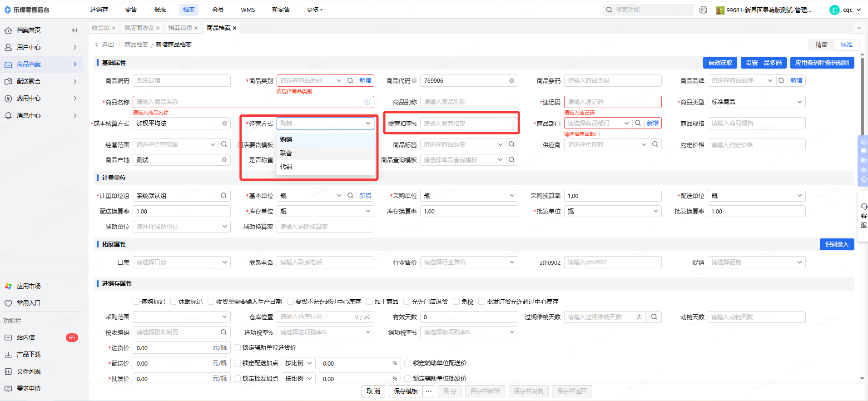This screenshot has width=868, height=401.
Task: Click help icon next to 商品代码 label
Action: click(414, 81)
